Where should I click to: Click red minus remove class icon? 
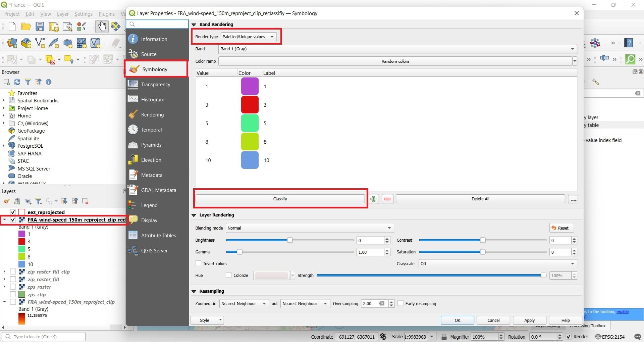(387, 199)
